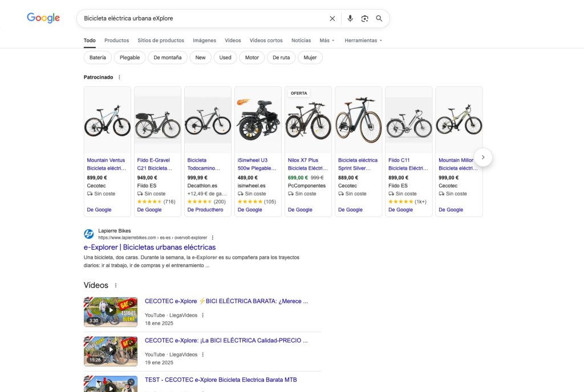Click the Google logo
This screenshot has width=584, height=392.
(43, 18)
